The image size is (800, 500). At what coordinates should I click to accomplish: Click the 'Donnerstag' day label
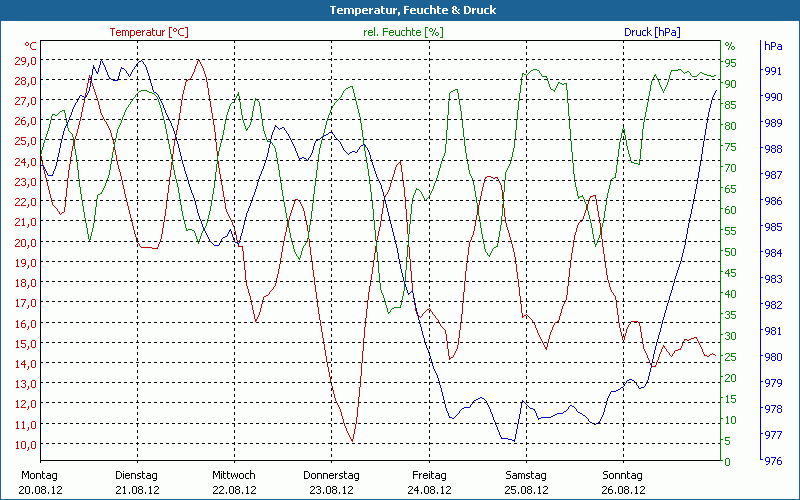click(331, 476)
